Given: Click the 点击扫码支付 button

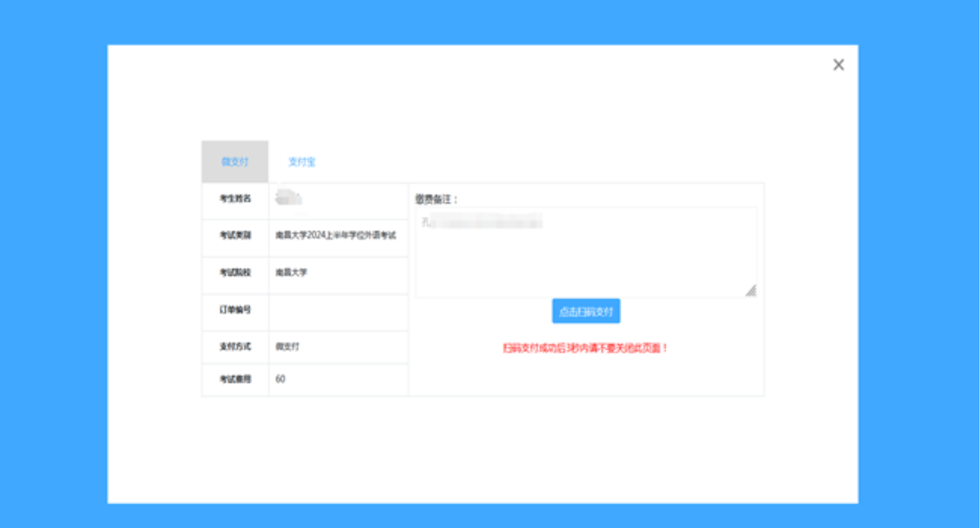Looking at the screenshot, I should click(585, 311).
